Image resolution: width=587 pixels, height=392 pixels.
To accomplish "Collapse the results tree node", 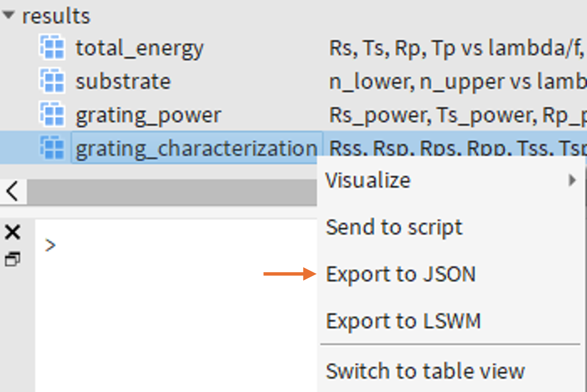I will 8,15.
